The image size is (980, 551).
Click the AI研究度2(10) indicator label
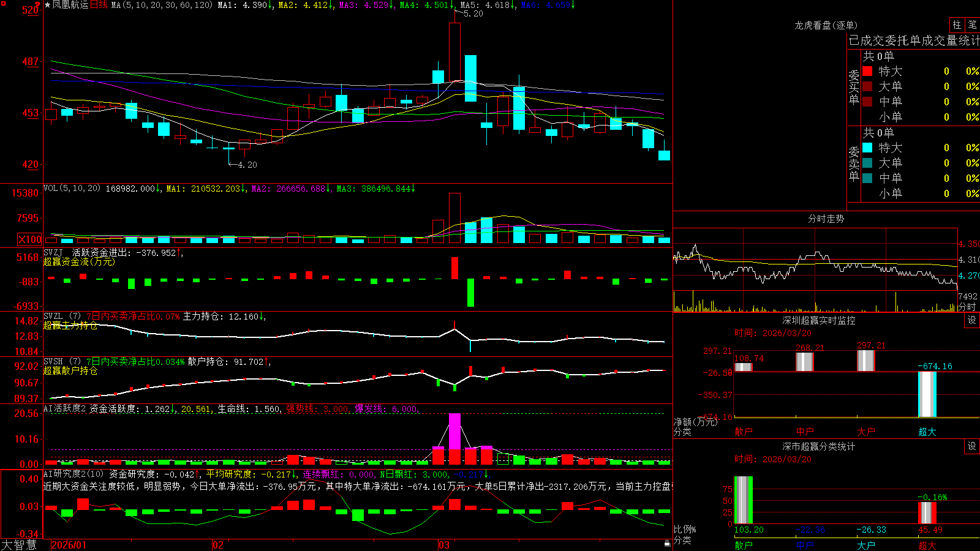point(74,474)
